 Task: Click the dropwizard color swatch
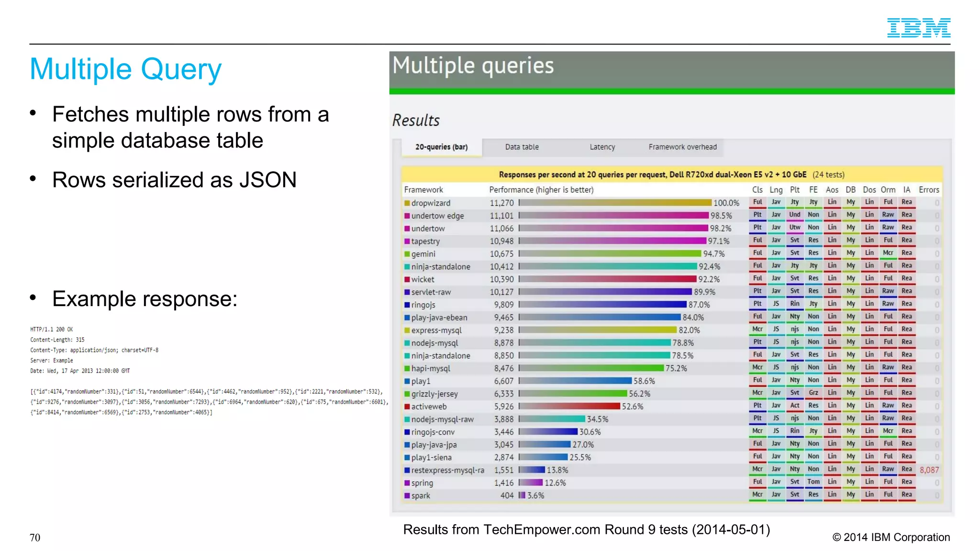[x=407, y=203]
